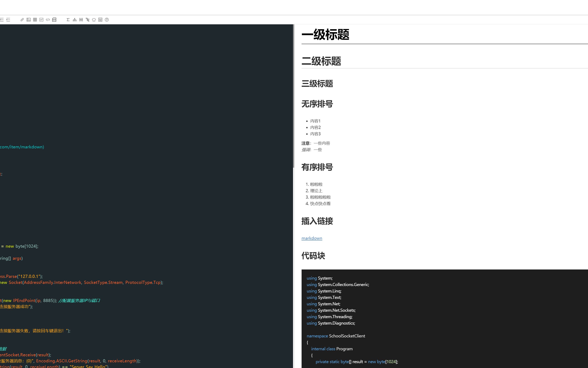The image size is (588, 368).
Task: Click the 无序排号 heading in the preview
Action: 317,104
